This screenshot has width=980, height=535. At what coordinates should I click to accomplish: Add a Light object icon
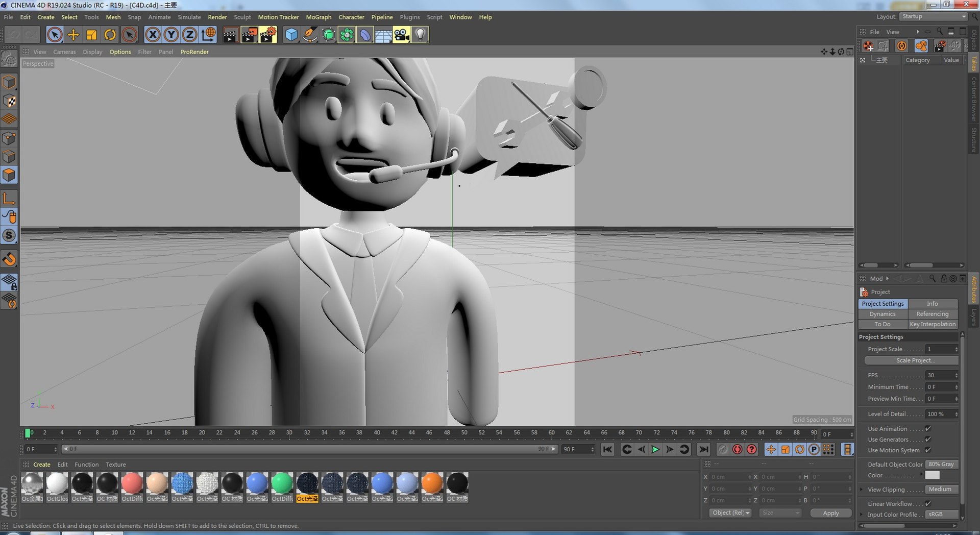420,35
